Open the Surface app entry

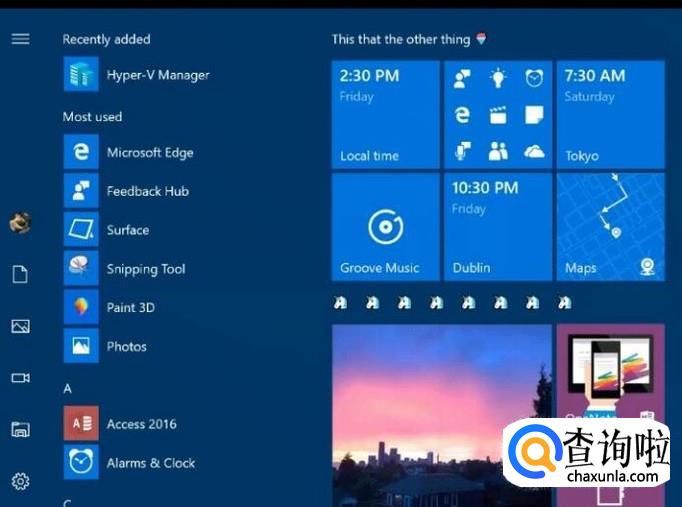coord(107,230)
